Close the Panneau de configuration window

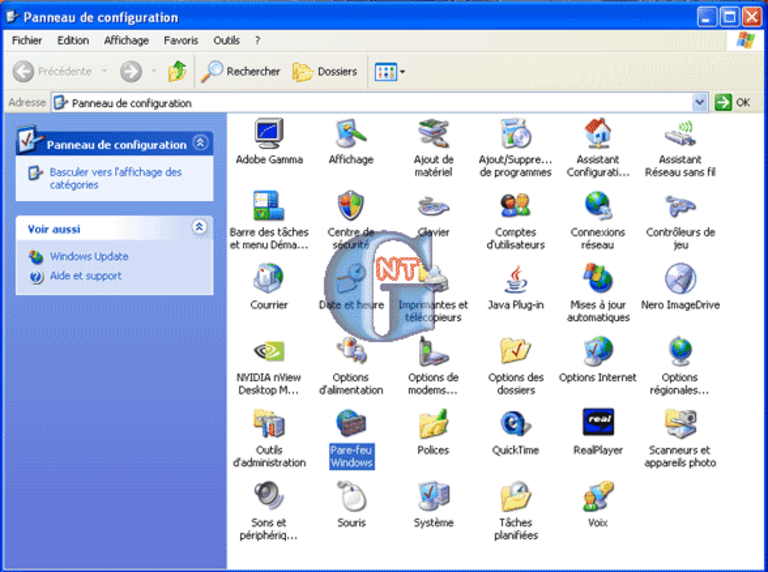pos(752,18)
